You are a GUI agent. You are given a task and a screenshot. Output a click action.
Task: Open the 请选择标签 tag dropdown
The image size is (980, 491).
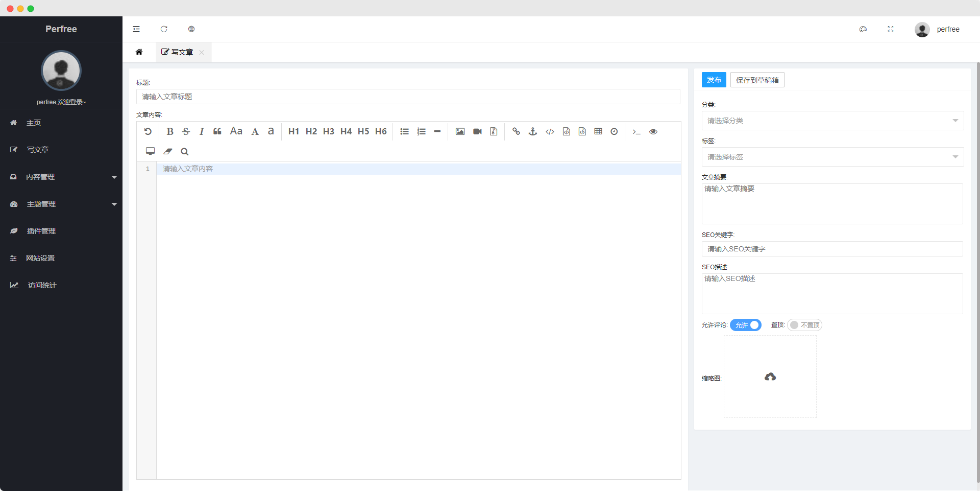pos(832,157)
